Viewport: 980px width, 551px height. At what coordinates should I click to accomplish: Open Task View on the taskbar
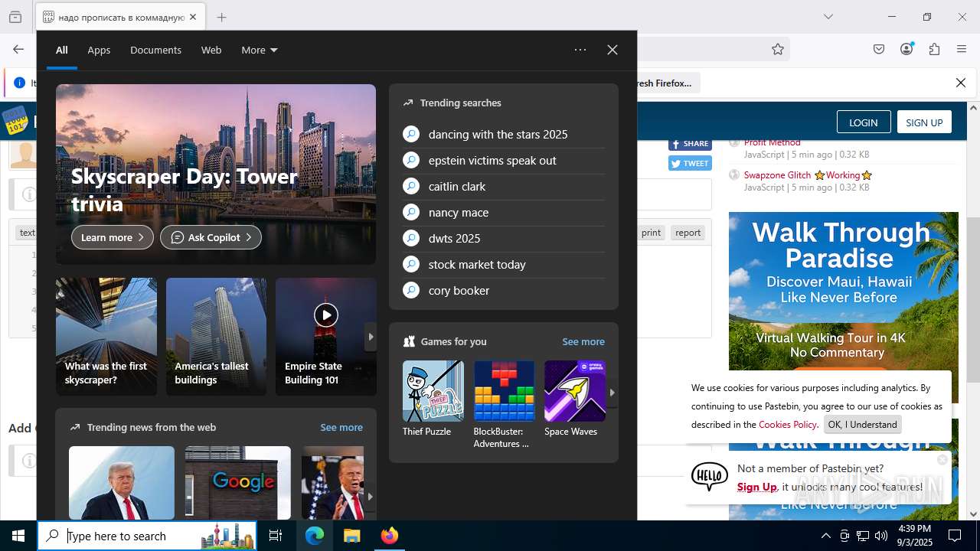pos(276,536)
